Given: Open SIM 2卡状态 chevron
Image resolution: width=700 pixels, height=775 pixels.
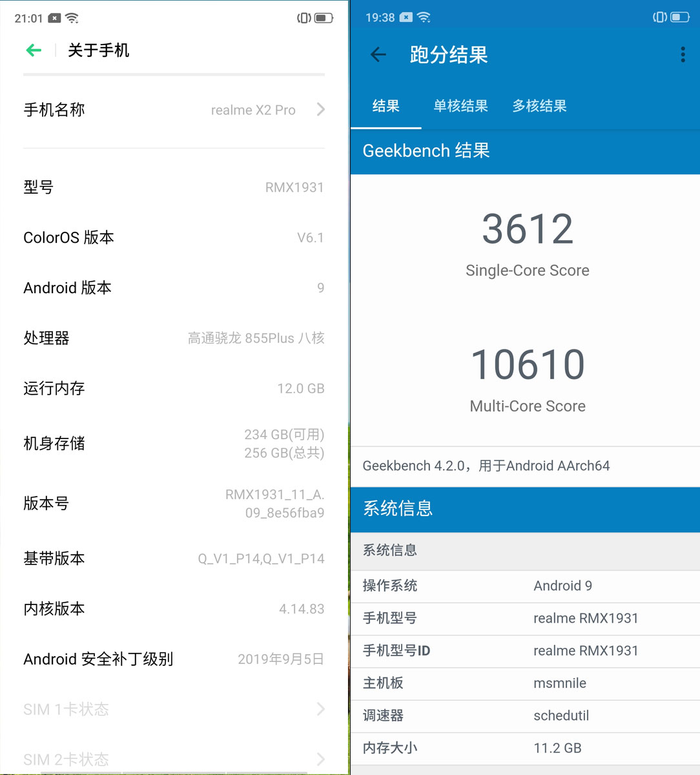Looking at the screenshot, I should [x=321, y=759].
